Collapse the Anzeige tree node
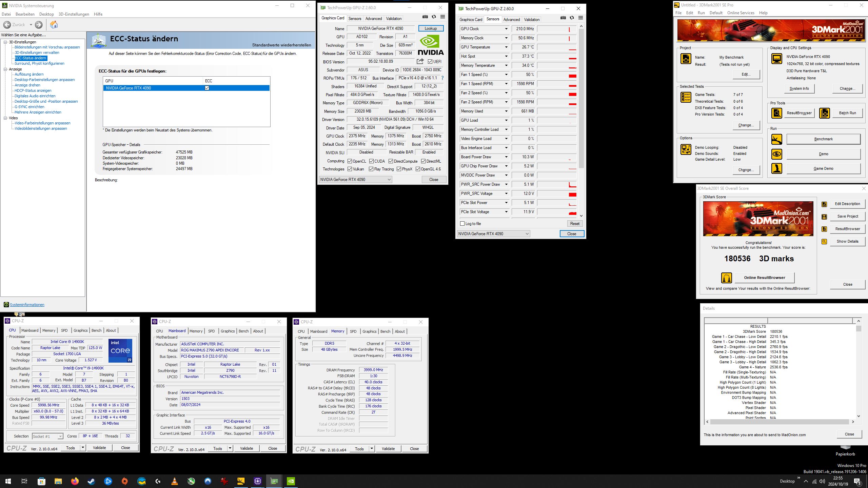Image resolution: width=868 pixels, height=488 pixels. click(x=5, y=69)
